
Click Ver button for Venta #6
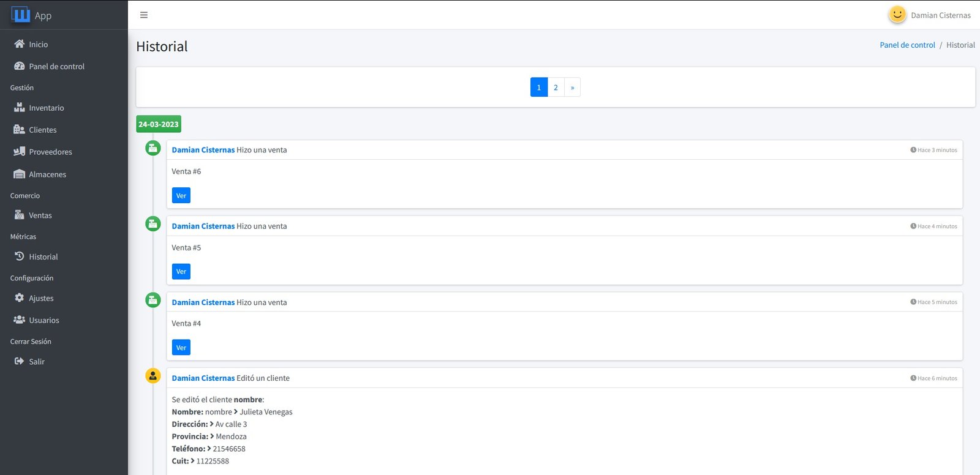181,195
